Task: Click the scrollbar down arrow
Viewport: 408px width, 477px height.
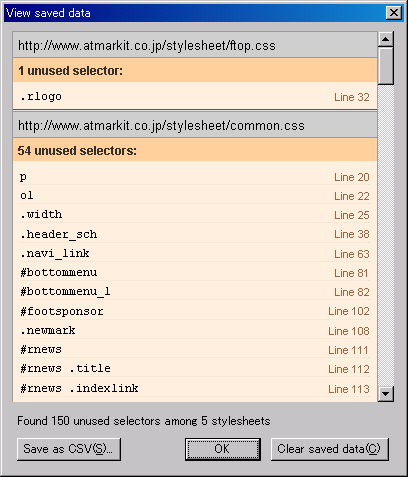Action: coord(386,394)
